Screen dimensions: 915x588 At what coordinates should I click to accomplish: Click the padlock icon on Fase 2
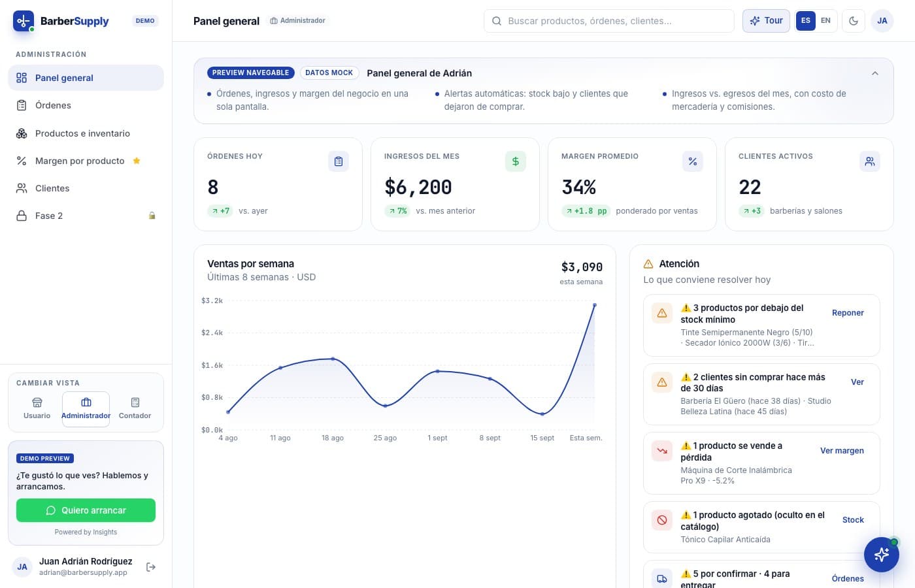(152, 216)
